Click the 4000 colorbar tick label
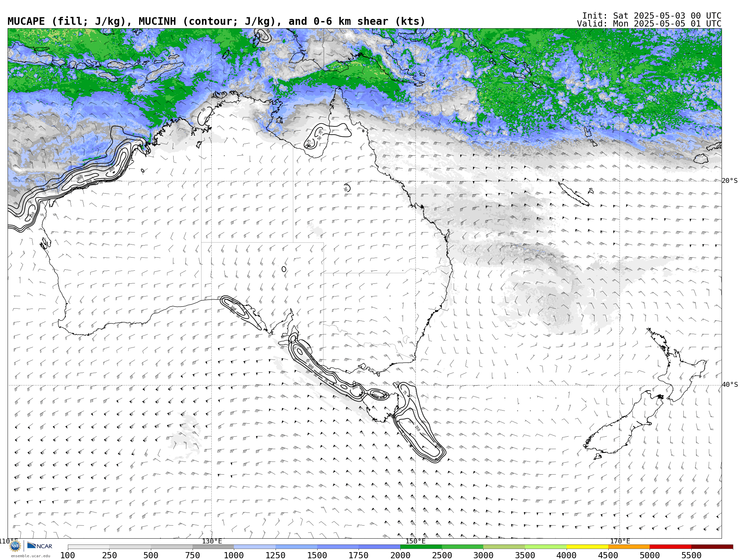The image size is (744, 560). click(x=567, y=556)
